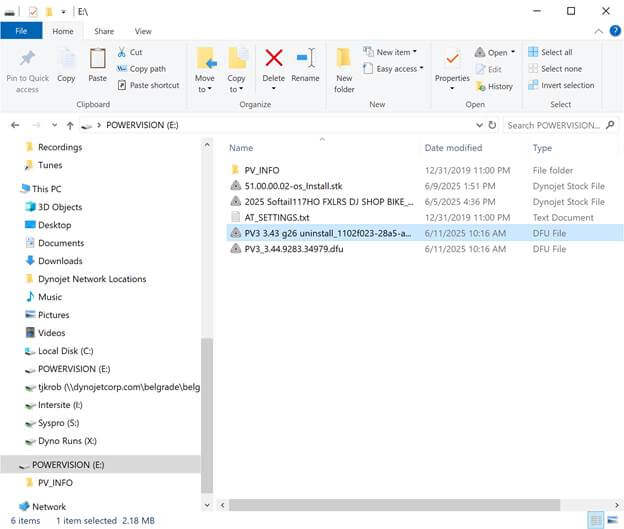The width and height of the screenshot is (624, 529).
Task: Open file Properties
Action: pos(452,69)
